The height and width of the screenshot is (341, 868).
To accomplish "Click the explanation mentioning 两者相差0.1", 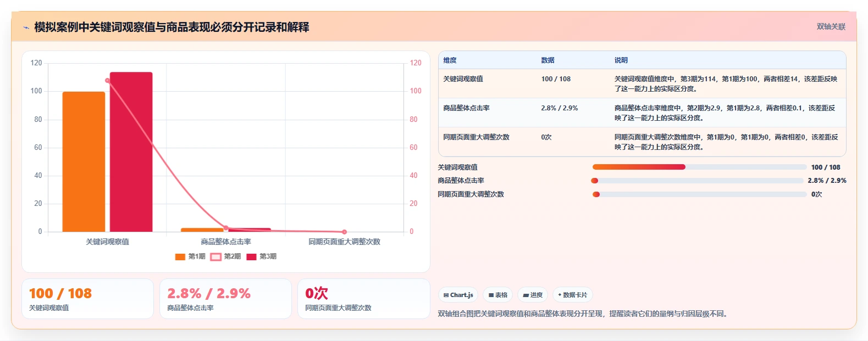I will pyautogui.click(x=726, y=113).
